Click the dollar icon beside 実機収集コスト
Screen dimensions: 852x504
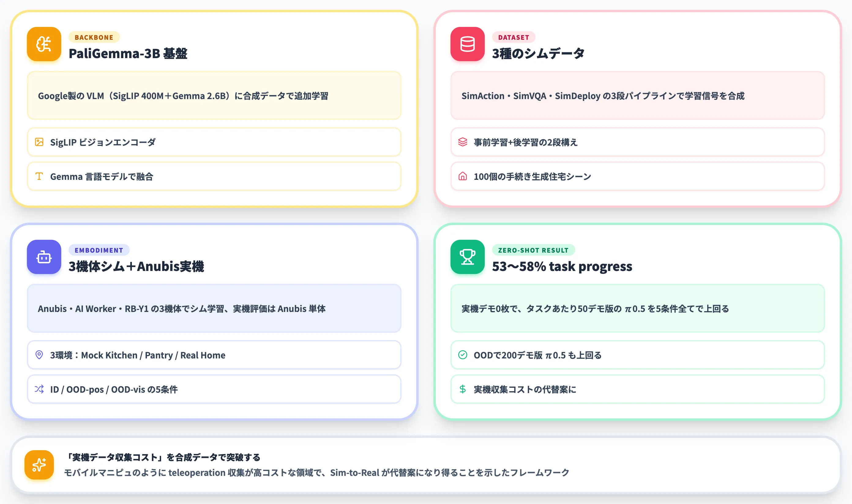(x=462, y=389)
